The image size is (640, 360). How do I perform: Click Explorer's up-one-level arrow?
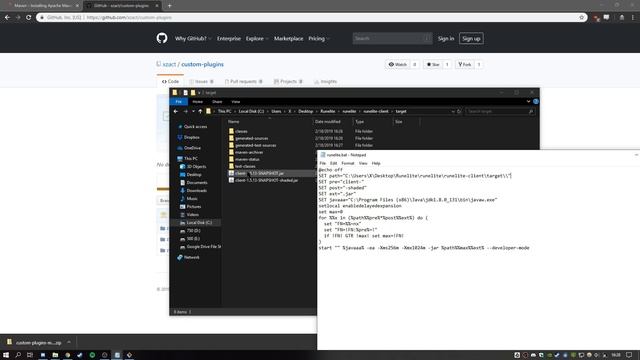[x=200, y=111]
